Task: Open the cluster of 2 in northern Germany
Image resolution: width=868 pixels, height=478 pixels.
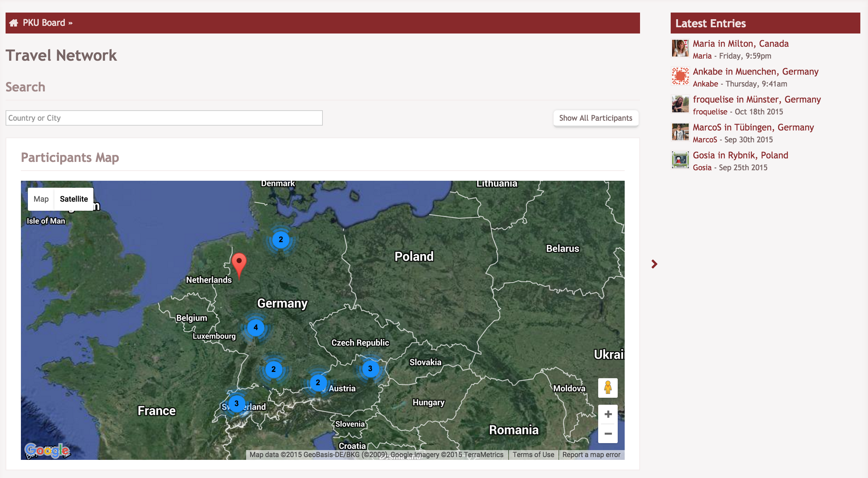Action: click(x=281, y=240)
